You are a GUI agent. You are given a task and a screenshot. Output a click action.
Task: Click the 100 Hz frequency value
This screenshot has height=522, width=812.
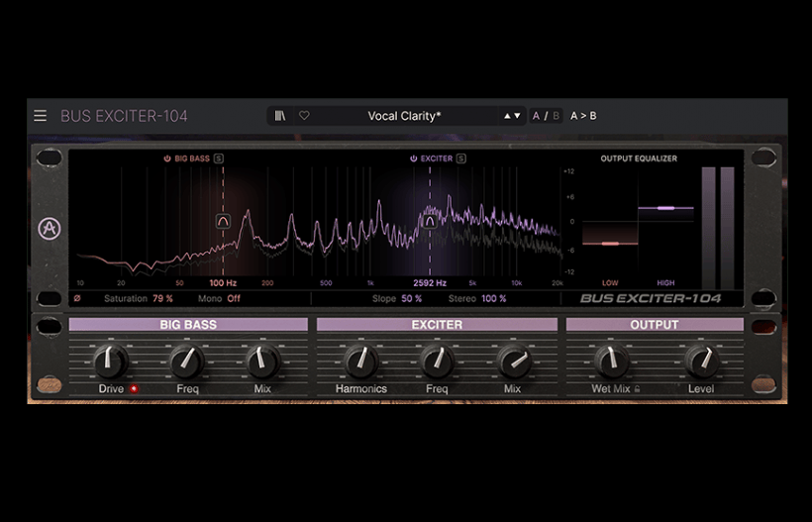coord(223,282)
